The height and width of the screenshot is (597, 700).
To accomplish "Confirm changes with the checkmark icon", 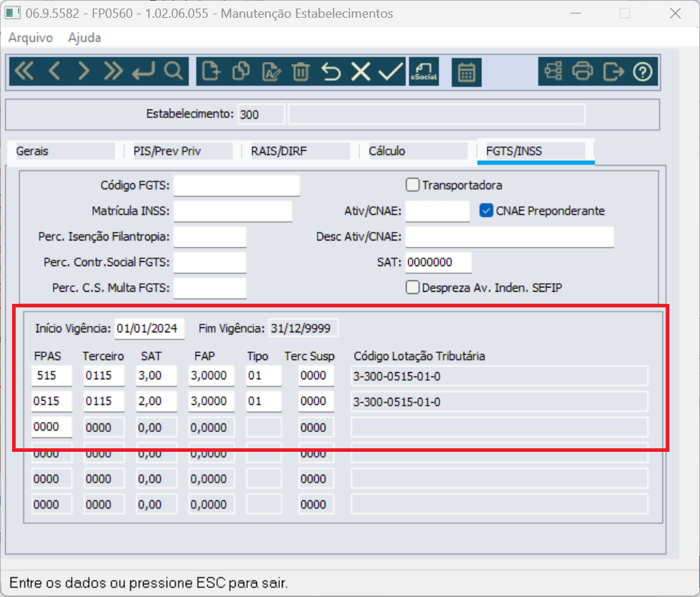I will 391,71.
